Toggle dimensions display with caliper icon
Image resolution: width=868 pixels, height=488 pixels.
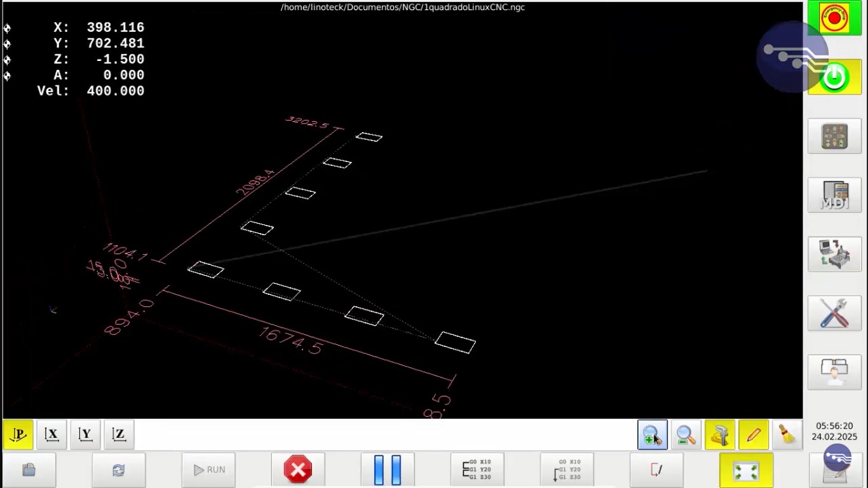[719, 435]
